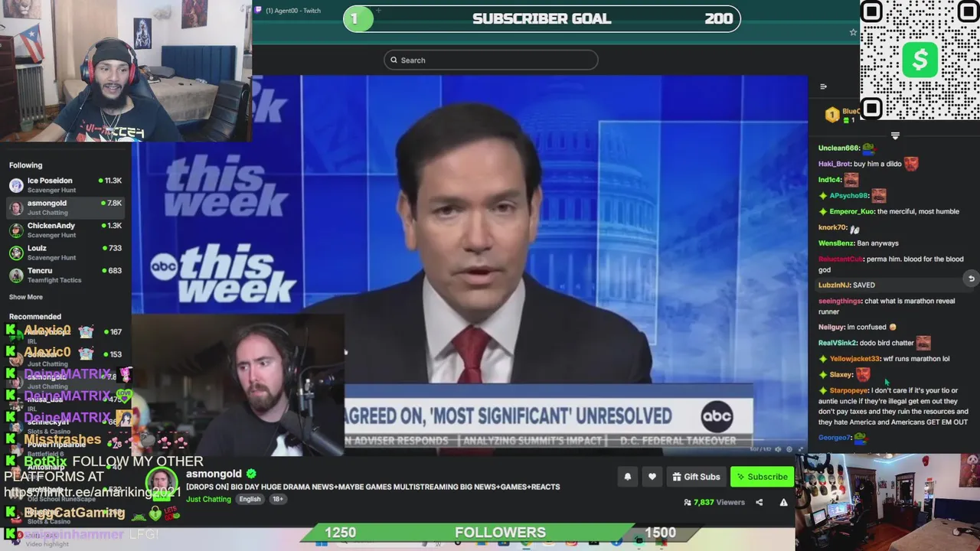980x551 pixels.
Task: Click username APsycho98 in chat
Action: pyautogui.click(x=849, y=196)
